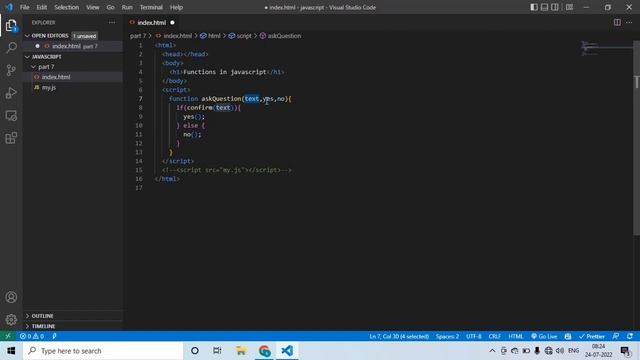This screenshot has height=360, width=640.
Task: Open the volume control in system tray
Action: (560, 351)
